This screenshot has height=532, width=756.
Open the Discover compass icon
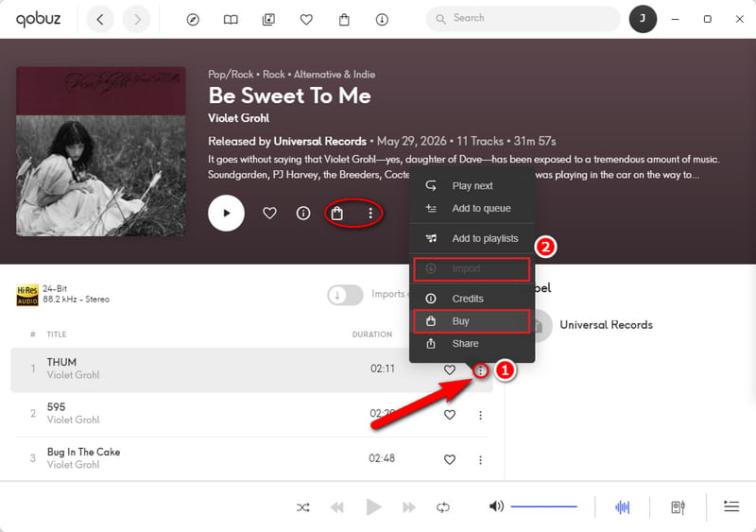click(193, 19)
